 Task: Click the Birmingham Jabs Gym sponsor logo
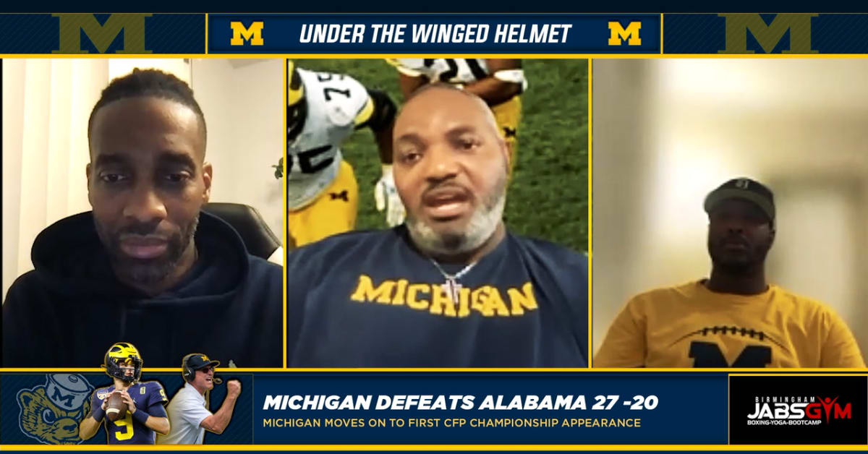click(x=798, y=409)
